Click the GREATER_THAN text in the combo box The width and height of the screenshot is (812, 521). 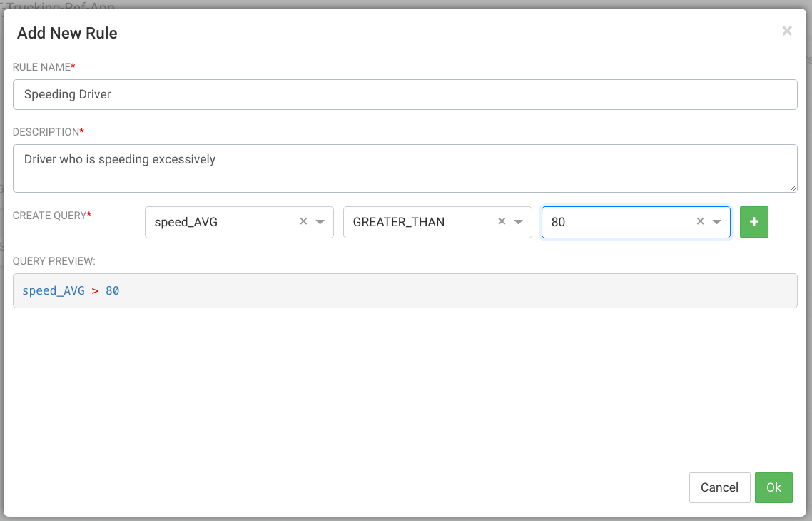coord(399,222)
